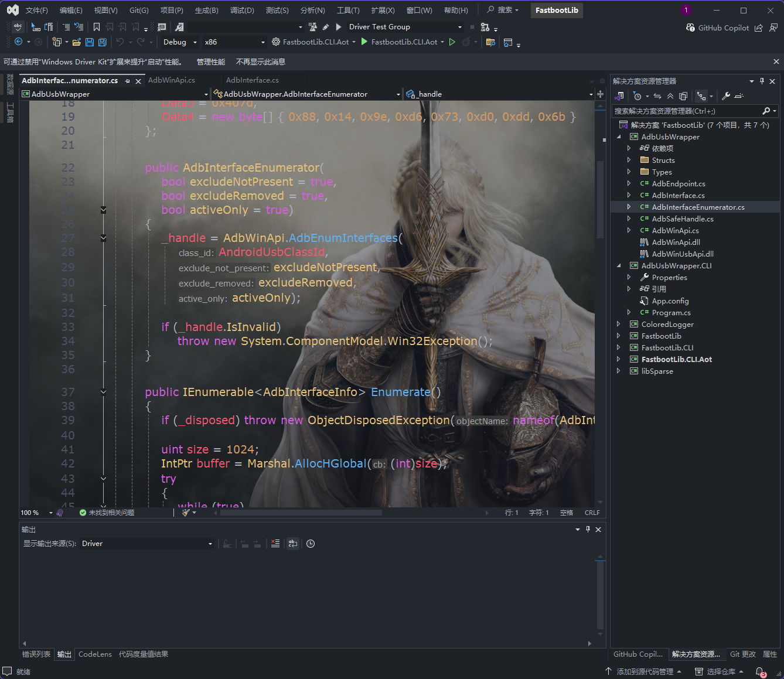Click the 管理性能 link in notification bar
The image size is (784, 679).
211,62
